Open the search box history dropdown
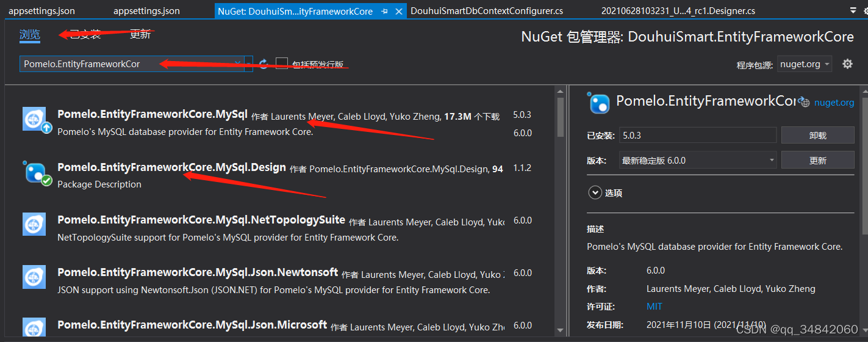The width and height of the screenshot is (868, 342). 248,64
